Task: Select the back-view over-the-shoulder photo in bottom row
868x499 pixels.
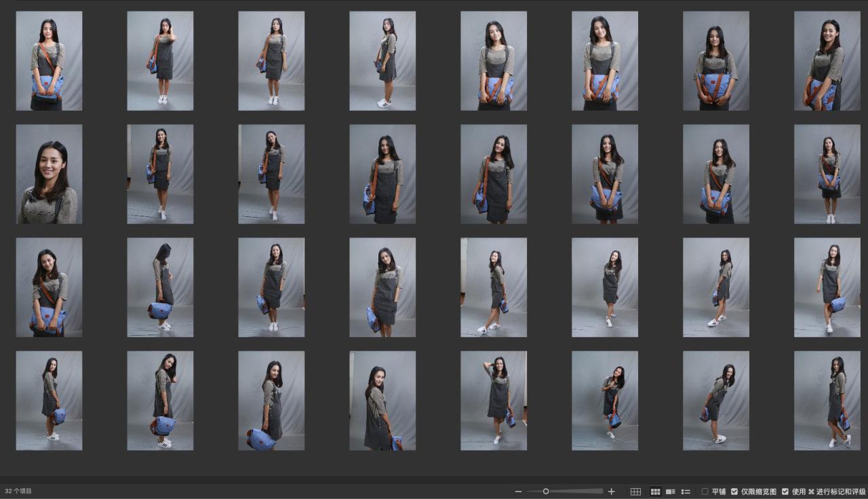Action: pyautogui.click(x=382, y=400)
